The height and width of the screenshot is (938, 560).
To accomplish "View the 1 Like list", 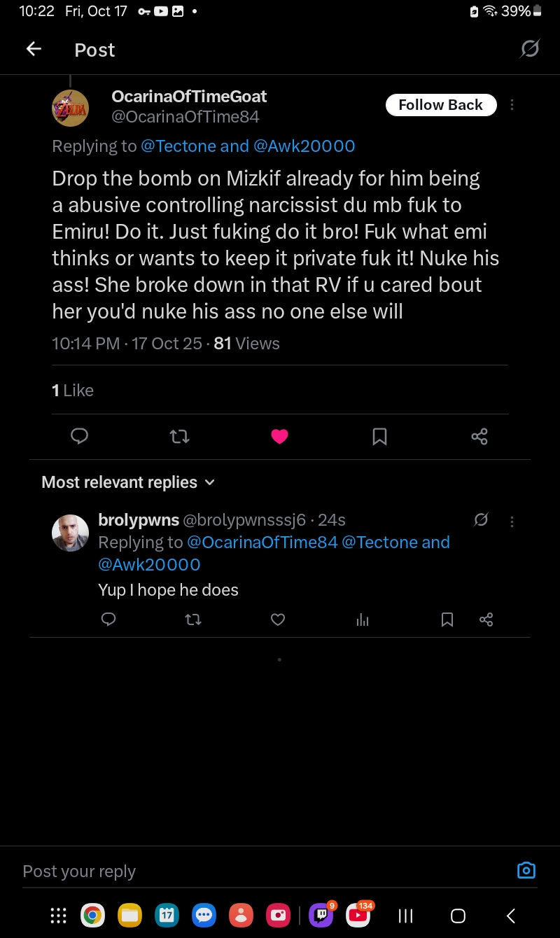I will [73, 391].
